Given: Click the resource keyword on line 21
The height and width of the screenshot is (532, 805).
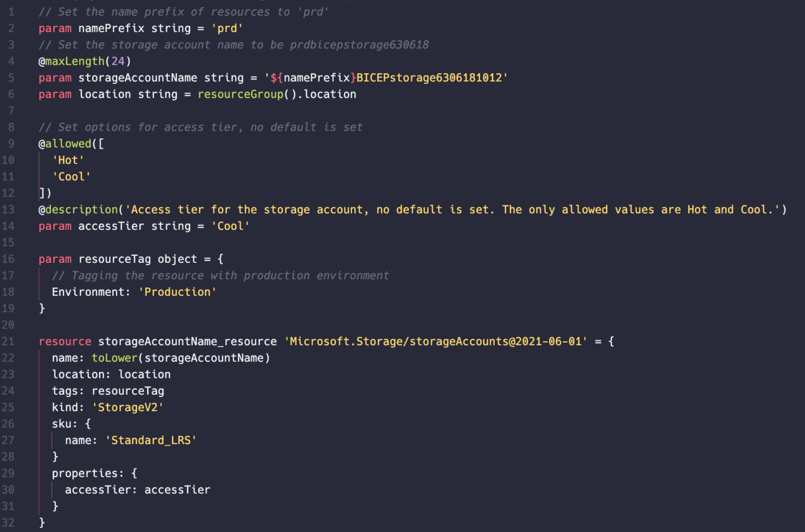Looking at the screenshot, I should pyautogui.click(x=65, y=341).
